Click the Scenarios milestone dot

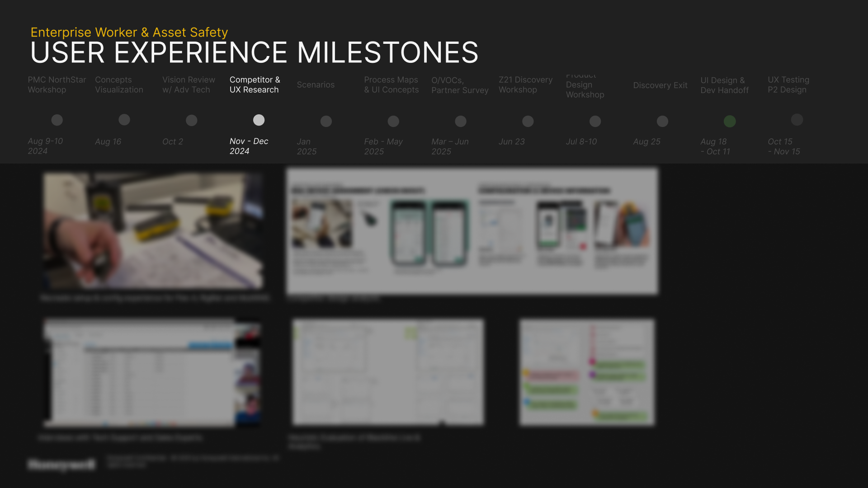click(x=326, y=122)
